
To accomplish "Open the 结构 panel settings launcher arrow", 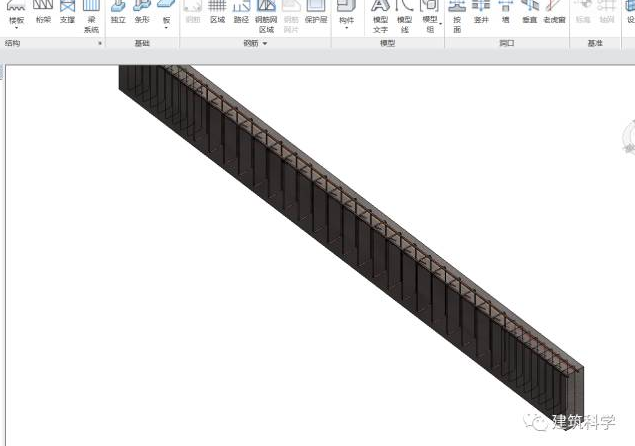I will (100, 43).
